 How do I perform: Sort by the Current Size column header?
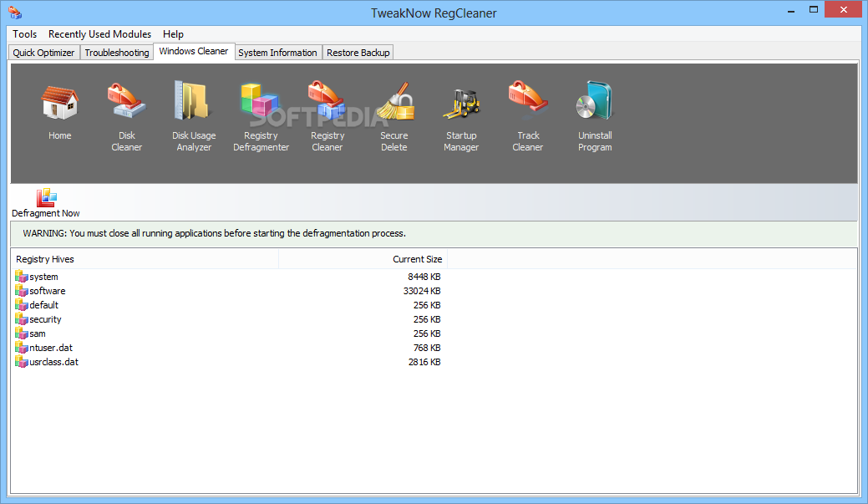pos(363,259)
